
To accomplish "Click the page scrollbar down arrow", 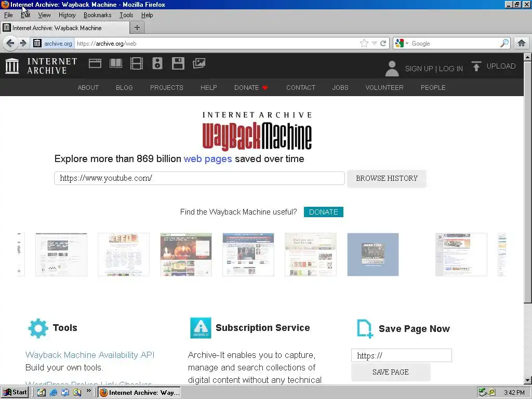I will click(528, 380).
